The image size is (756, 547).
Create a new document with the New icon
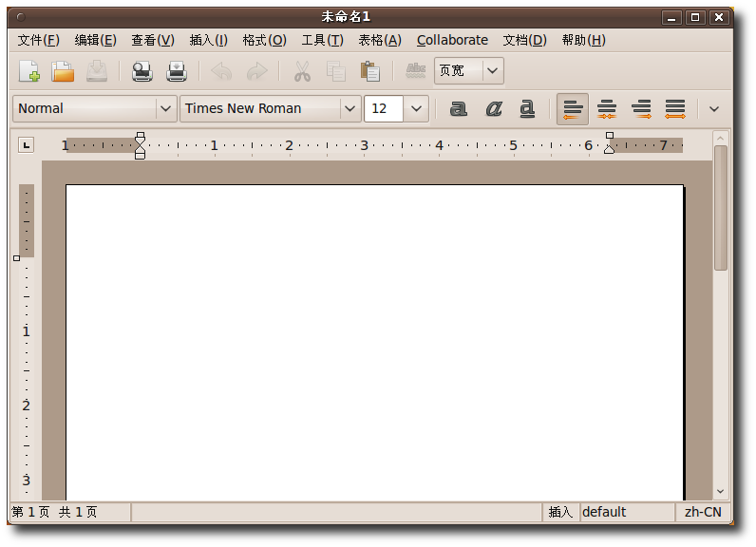(29, 71)
